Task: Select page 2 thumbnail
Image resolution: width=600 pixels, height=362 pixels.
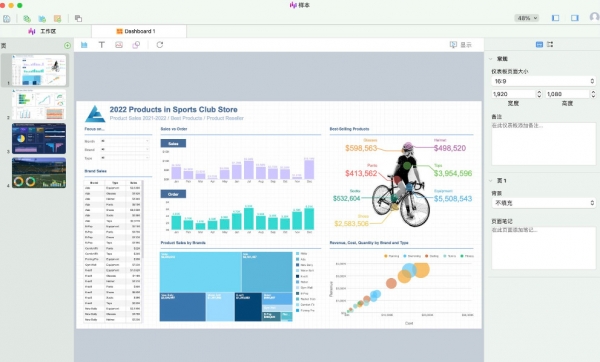Action: (39, 104)
